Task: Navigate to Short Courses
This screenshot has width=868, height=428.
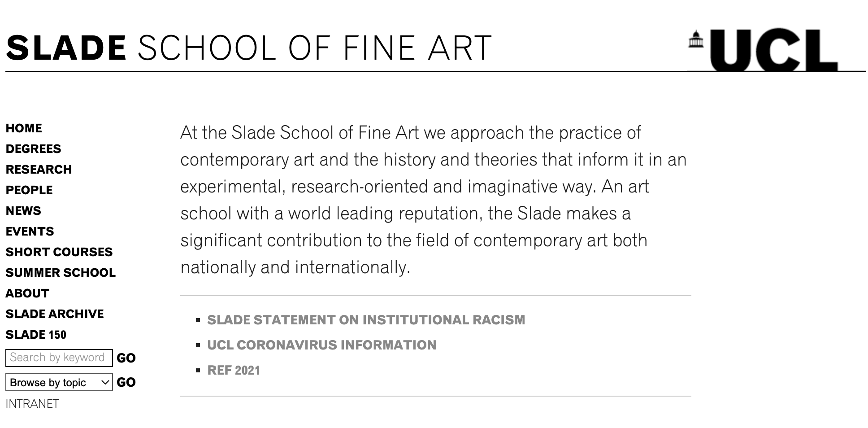Action: pyautogui.click(x=59, y=252)
